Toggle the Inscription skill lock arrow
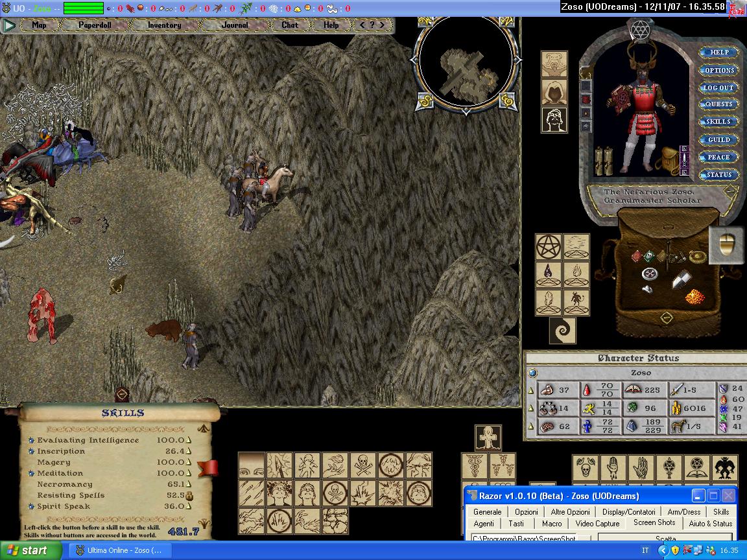747x560 pixels. pos(188,451)
